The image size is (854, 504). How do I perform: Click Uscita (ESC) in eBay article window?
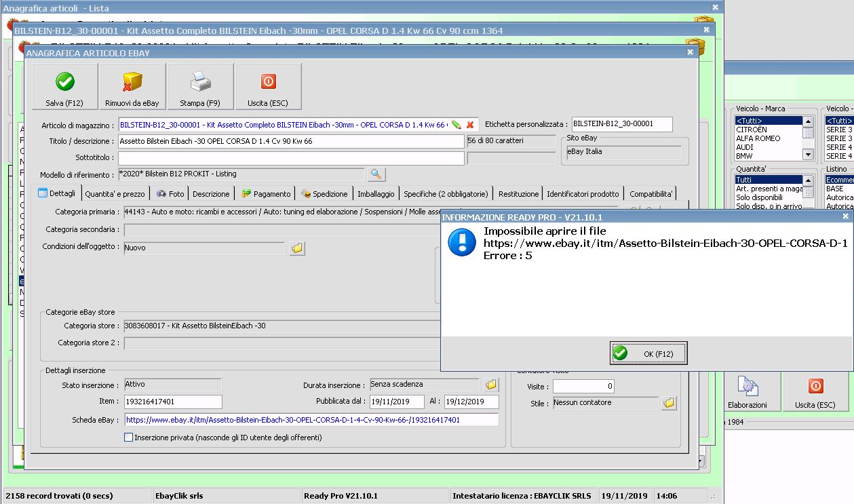coord(268,86)
